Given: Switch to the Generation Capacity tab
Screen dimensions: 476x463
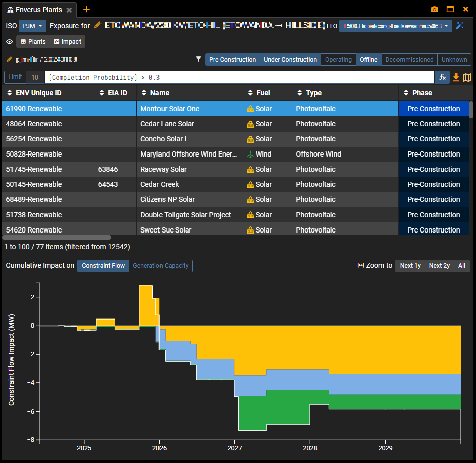Looking at the screenshot, I should (x=161, y=266).
